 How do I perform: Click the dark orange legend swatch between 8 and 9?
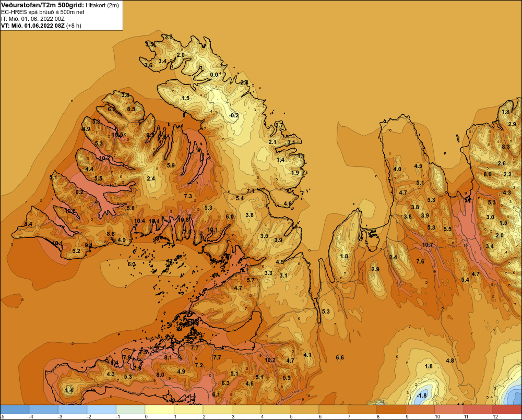[391, 410]
